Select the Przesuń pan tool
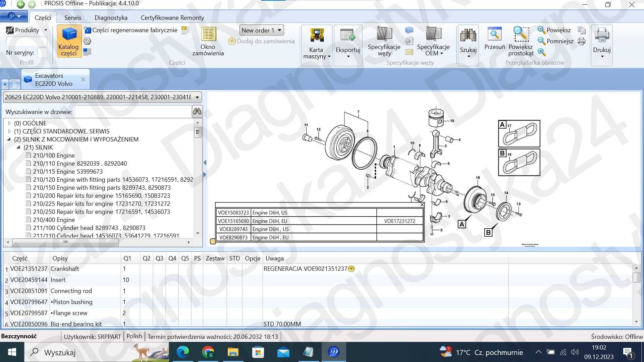Viewport: 644px width, 362px height. tap(494, 39)
